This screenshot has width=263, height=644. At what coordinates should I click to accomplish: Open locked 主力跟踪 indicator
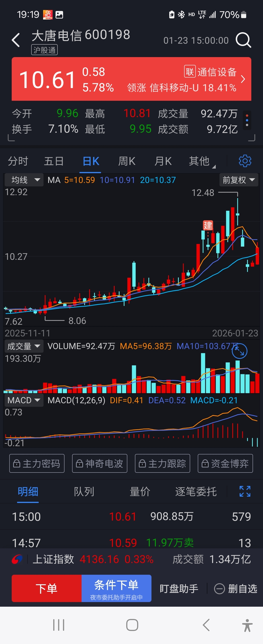point(162,463)
